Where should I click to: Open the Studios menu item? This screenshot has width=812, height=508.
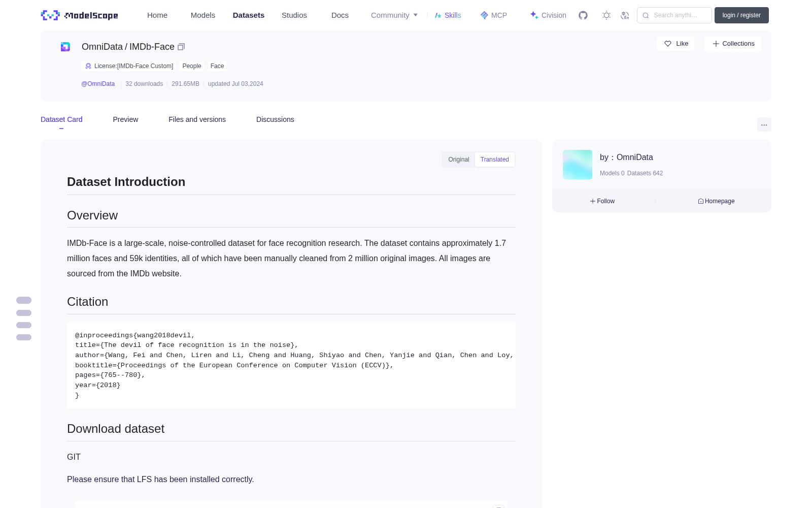pyautogui.click(x=294, y=15)
